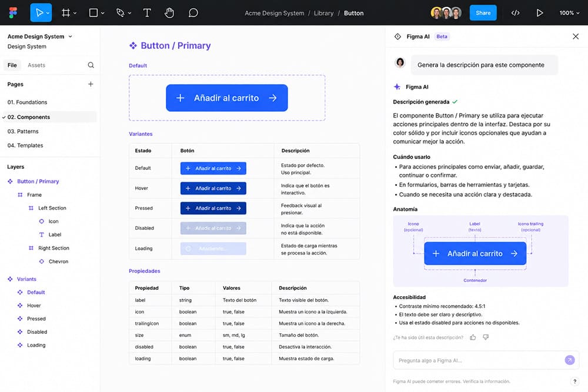Click the Disabled state button in table

[213, 228]
